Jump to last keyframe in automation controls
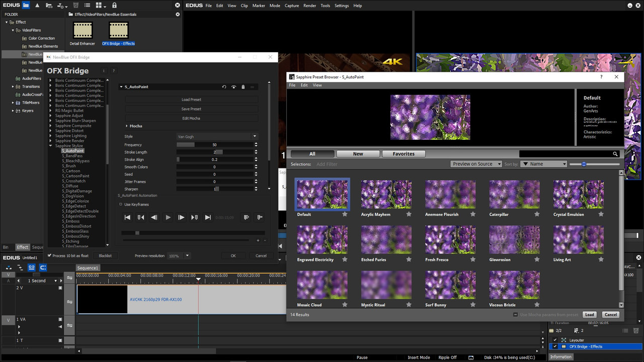The image size is (644, 362). [208, 217]
